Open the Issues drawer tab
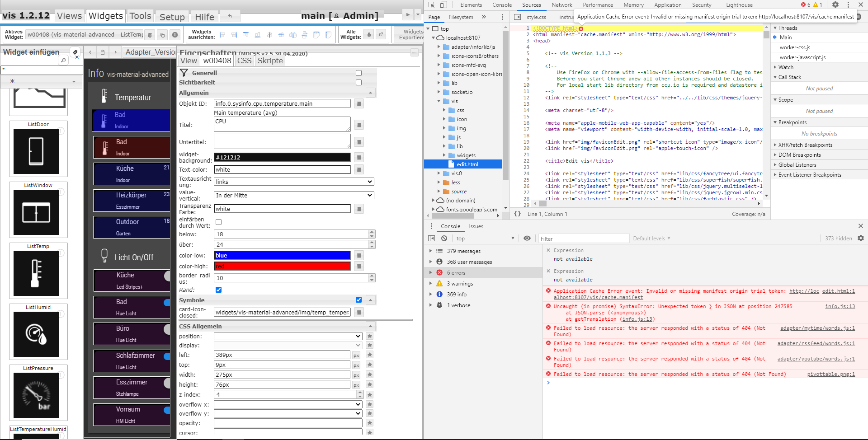Viewport: 868px width, 440px height. pyautogui.click(x=476, y=226)
